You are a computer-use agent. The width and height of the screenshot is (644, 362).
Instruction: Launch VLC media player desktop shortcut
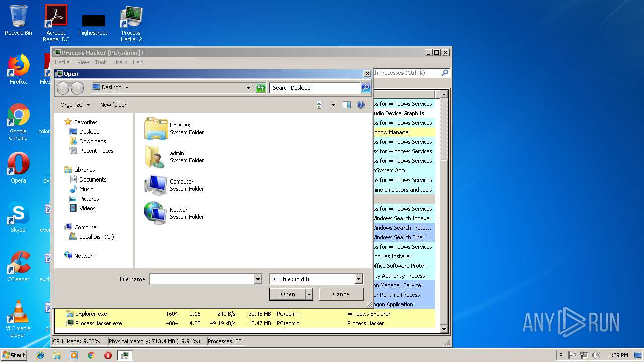pyautogui.click(x=18, y=318)
